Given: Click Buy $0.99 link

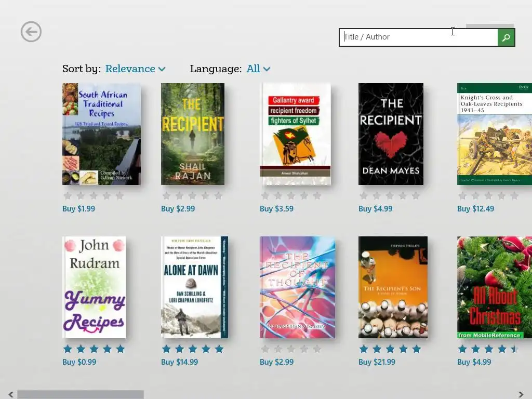Looking at the screenshot, I should tap(79, 362).
